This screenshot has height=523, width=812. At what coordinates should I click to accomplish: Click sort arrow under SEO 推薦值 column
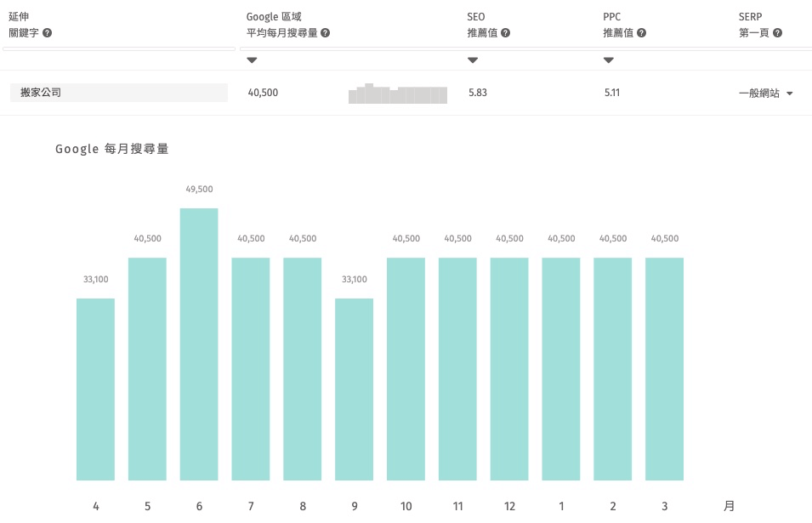[x=473, y=60]
